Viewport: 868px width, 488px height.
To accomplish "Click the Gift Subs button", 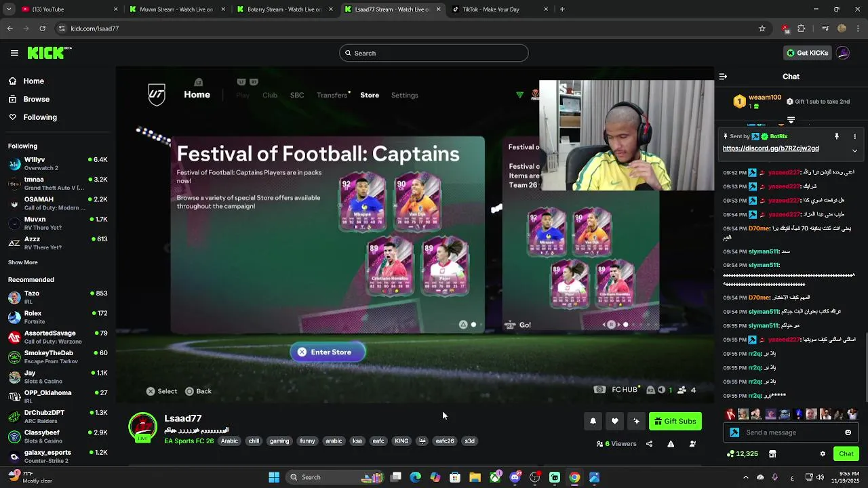I will [675, 421].
